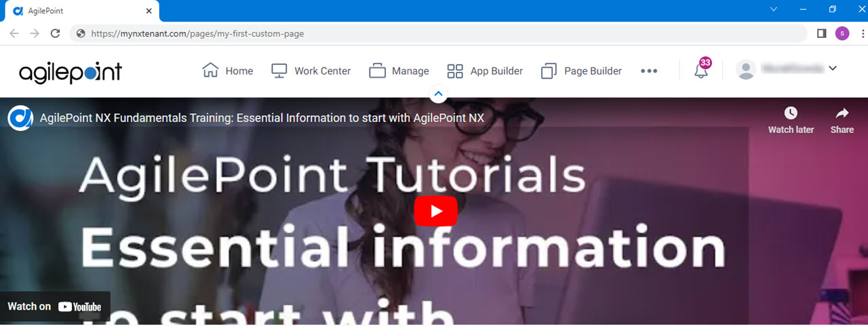Go back with browser back arrow

(14, 33)
